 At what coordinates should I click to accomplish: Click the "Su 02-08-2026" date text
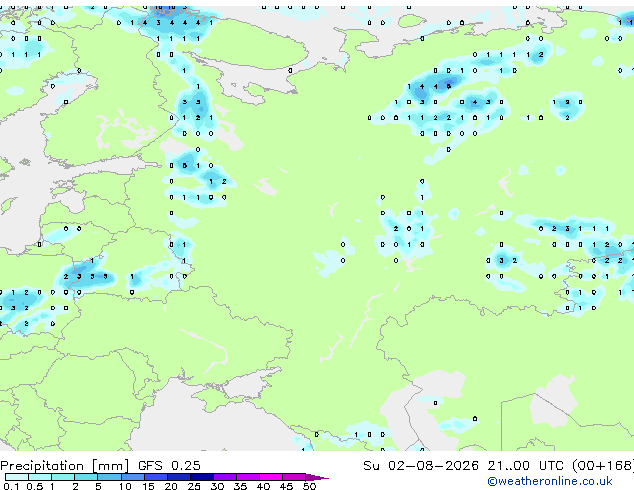click(x=421, y=466)
